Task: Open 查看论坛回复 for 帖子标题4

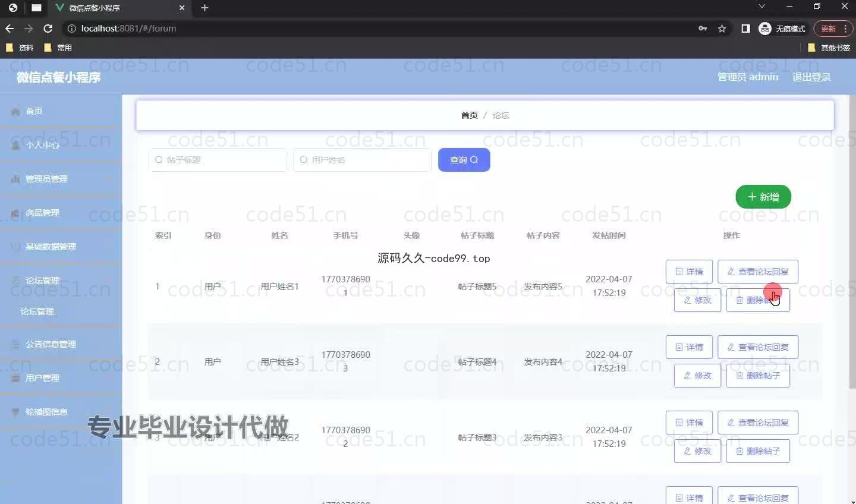Action: click(x=758, y=347)
